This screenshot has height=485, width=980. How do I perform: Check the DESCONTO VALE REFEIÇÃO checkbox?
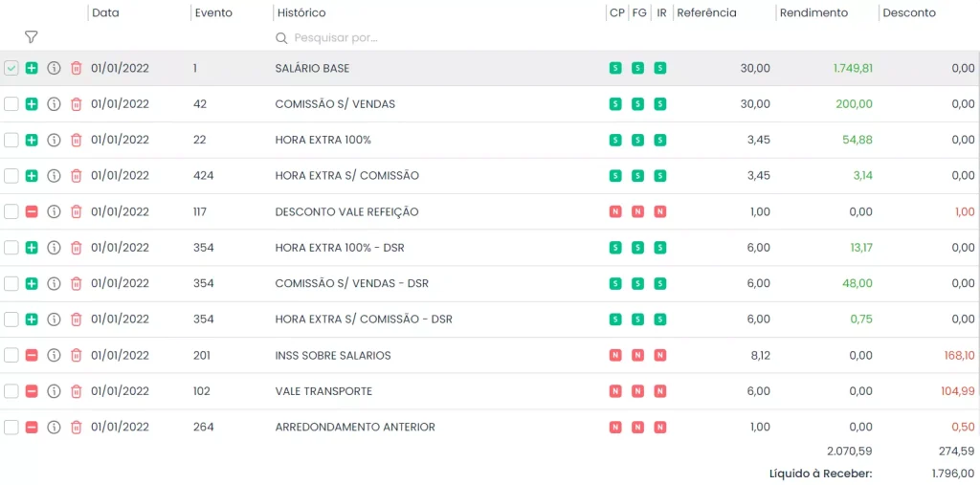point(11,211)
